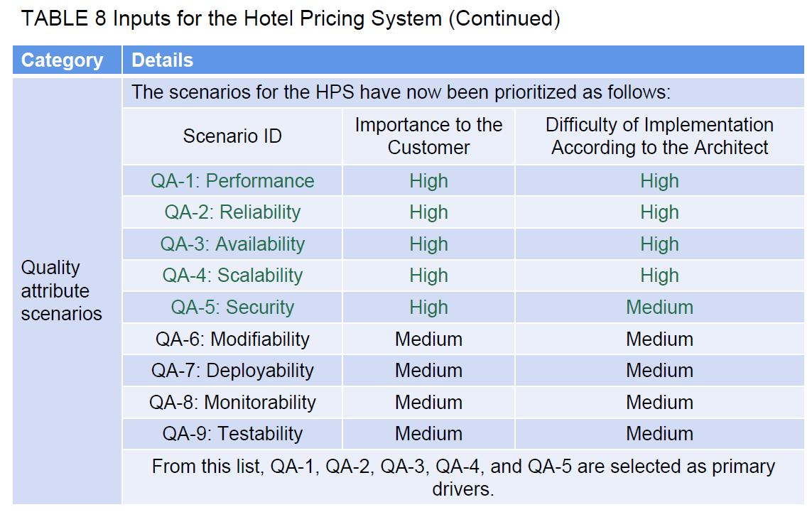The width and height of the screenshot is (812, 512).
Task: Select the QA-5: Security scenario cell
Action: 232,307
